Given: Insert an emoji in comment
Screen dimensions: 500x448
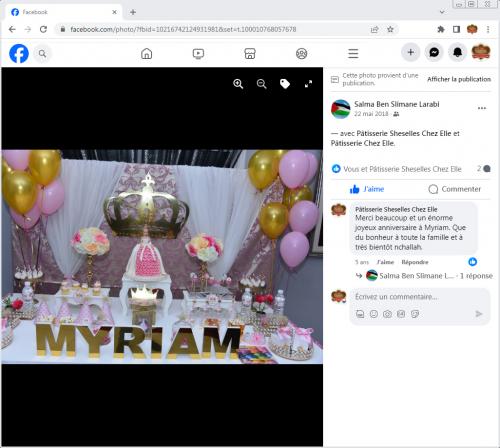Looking at the screenshot, I should [x=374, y=314].
